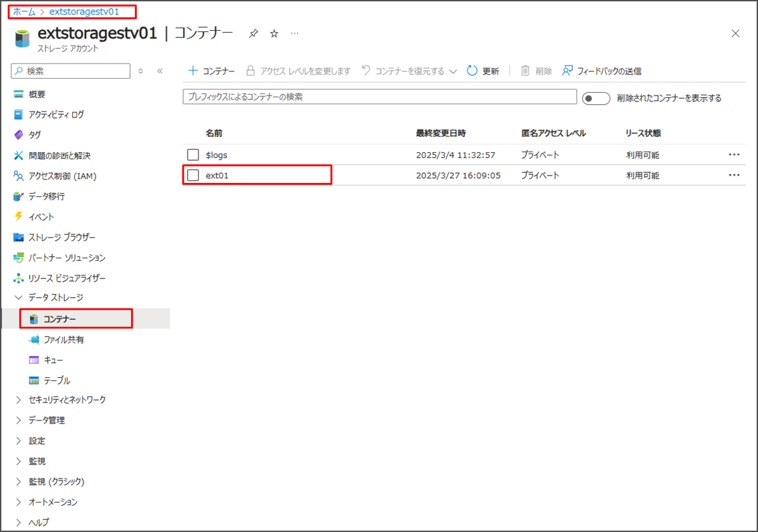Image resolution: width=758 pixels, height=532 pixels.
Task: Collapse the sidebar with double-chevron icon
Action: click(x=160, y=71)
